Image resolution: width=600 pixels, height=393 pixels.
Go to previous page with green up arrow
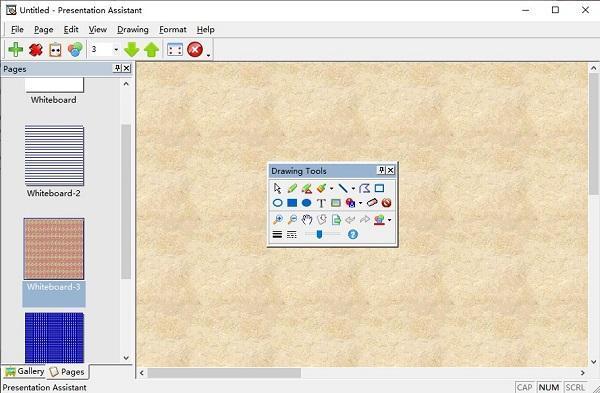point(152,50)
